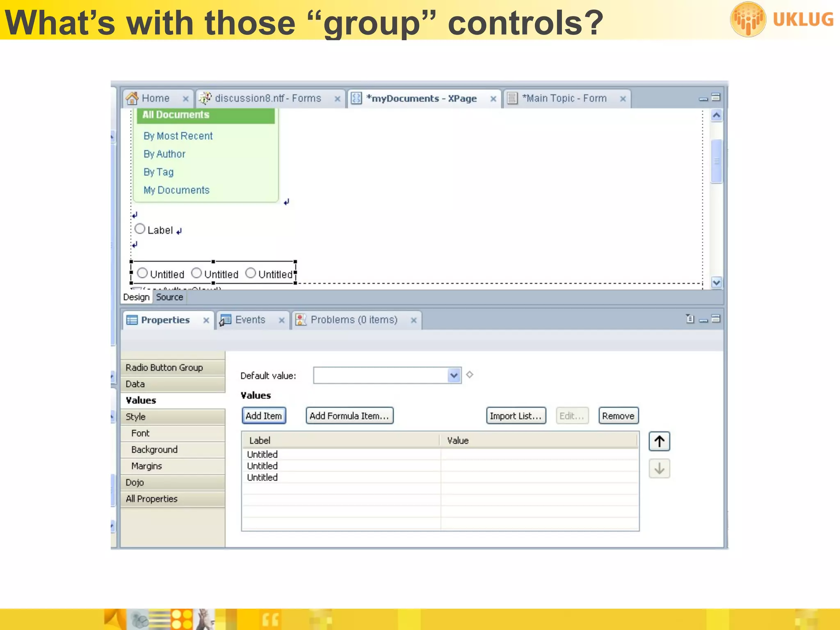The height and width of the screenshot is (630, 840).
Task: Close the myDocuments XPage tab
Action: 493,99
